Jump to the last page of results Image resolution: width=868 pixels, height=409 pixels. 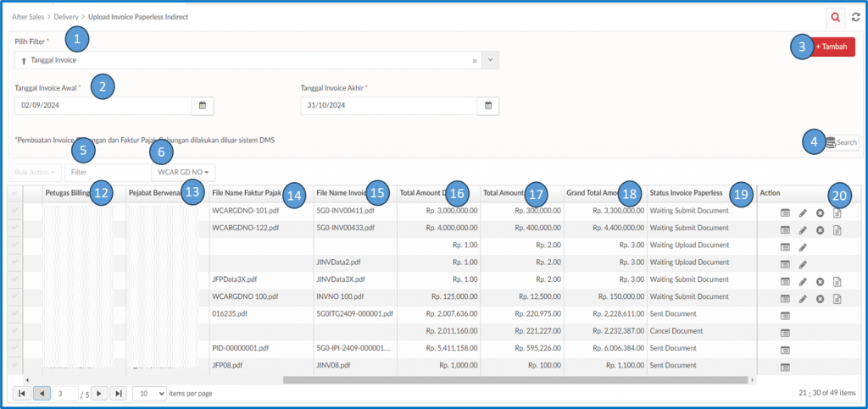click(119, 393)
